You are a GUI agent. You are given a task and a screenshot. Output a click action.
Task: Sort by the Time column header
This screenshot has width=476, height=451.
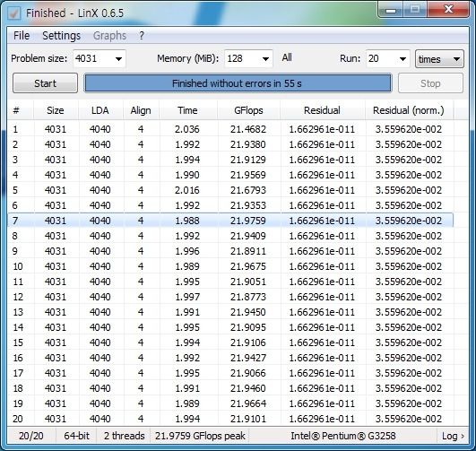[187, 110]
